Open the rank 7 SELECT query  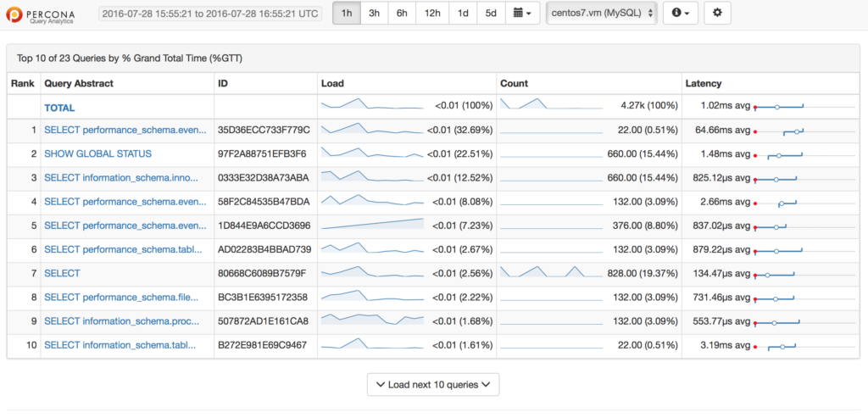tap(62, 273)
